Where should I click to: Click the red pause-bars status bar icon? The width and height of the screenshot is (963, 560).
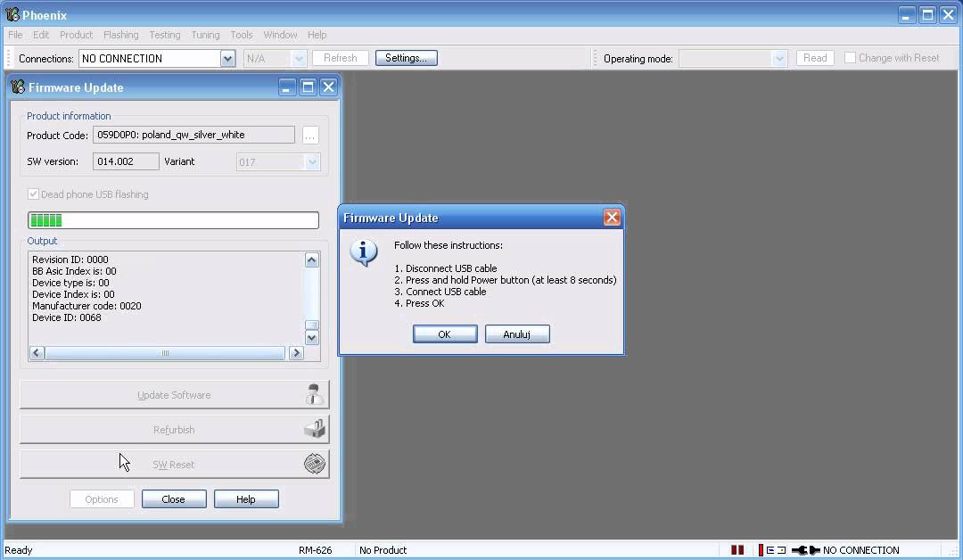tap(737, 550)
